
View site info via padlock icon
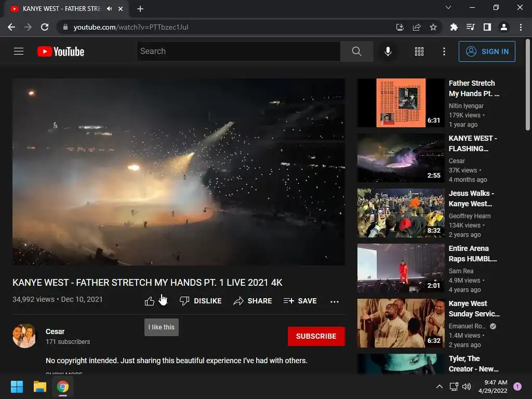tap(65, 27)
